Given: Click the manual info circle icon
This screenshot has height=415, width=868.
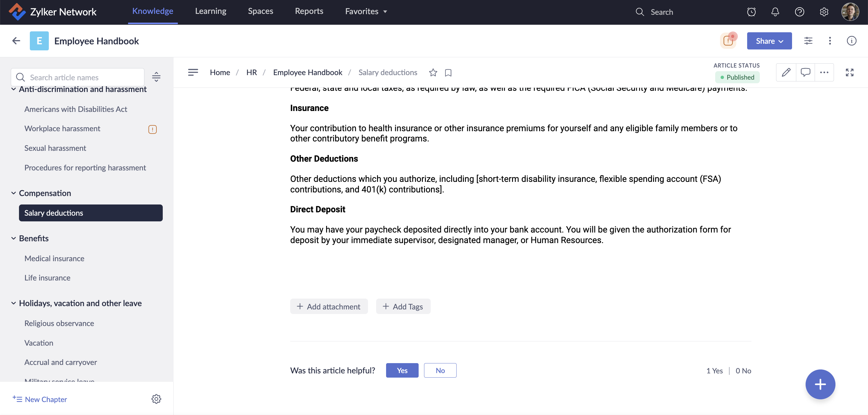Looking at the screenshot, I should 851,41.
